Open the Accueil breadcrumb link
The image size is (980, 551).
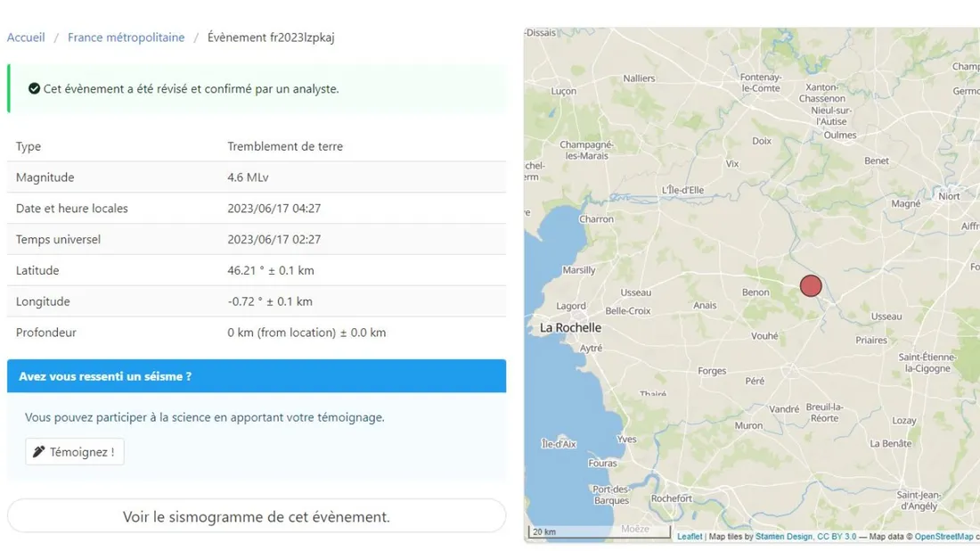click(26, 37)
